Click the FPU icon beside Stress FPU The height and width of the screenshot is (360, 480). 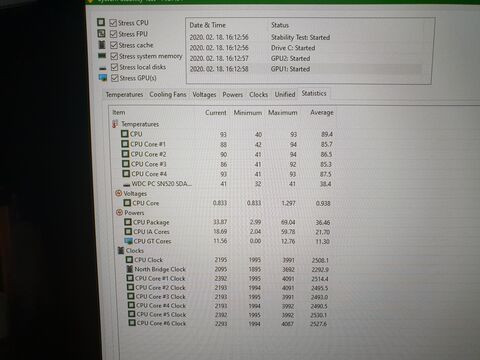coord(101,33)
